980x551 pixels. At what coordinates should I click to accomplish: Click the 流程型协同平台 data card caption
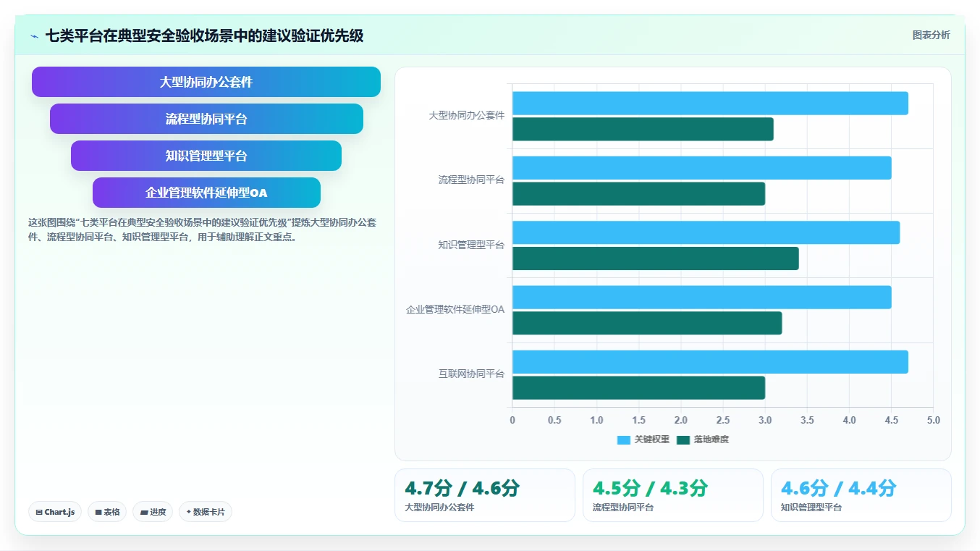(623, 508)
